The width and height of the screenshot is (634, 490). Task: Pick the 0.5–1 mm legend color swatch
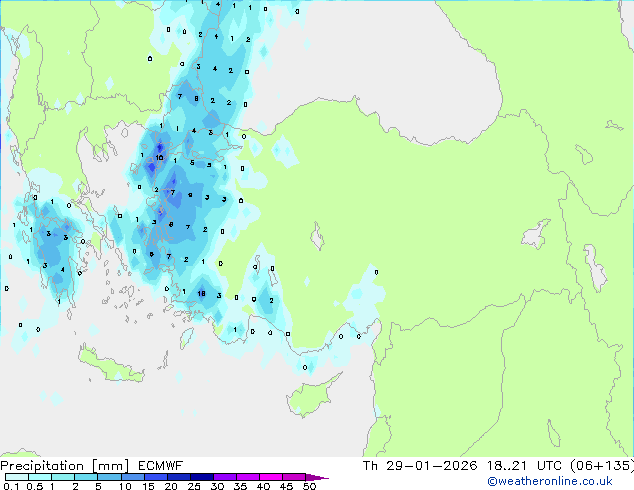pyautogui.click(x=40, y=477)
